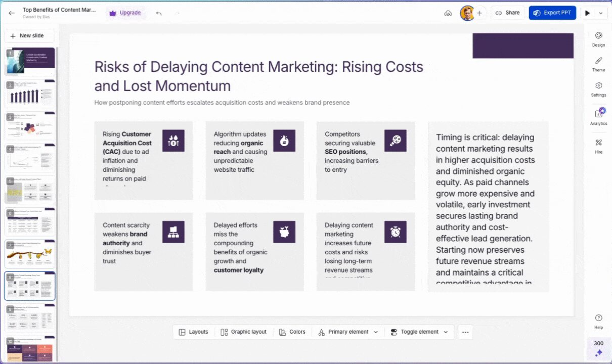612x364 pixels.
Task: Start the slideshow play button
Action: [x=587, y=13]
